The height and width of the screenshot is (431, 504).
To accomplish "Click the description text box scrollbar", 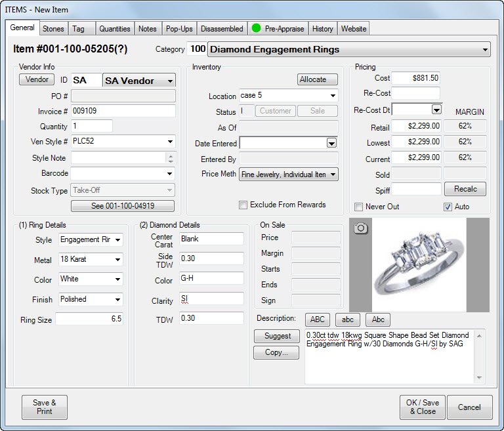I will point(479,356).
